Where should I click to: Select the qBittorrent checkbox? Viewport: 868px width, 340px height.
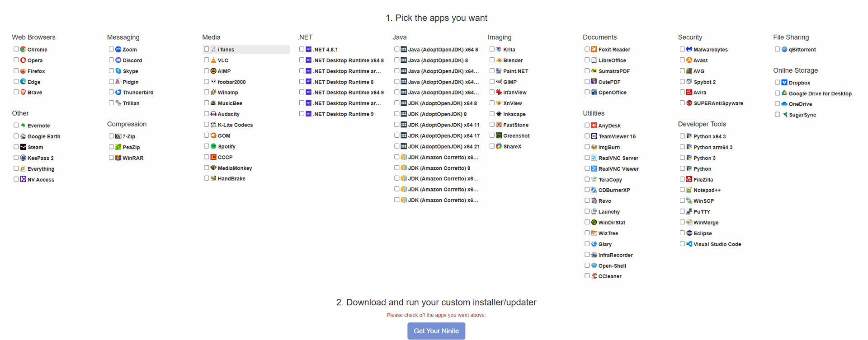[778, 49]
